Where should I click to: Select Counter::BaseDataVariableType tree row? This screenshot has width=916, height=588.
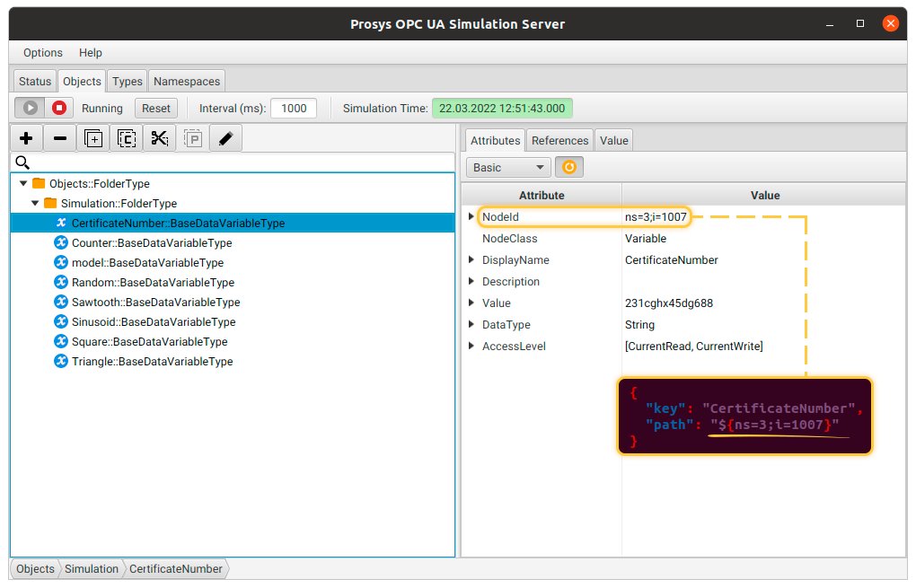(233, 243)
